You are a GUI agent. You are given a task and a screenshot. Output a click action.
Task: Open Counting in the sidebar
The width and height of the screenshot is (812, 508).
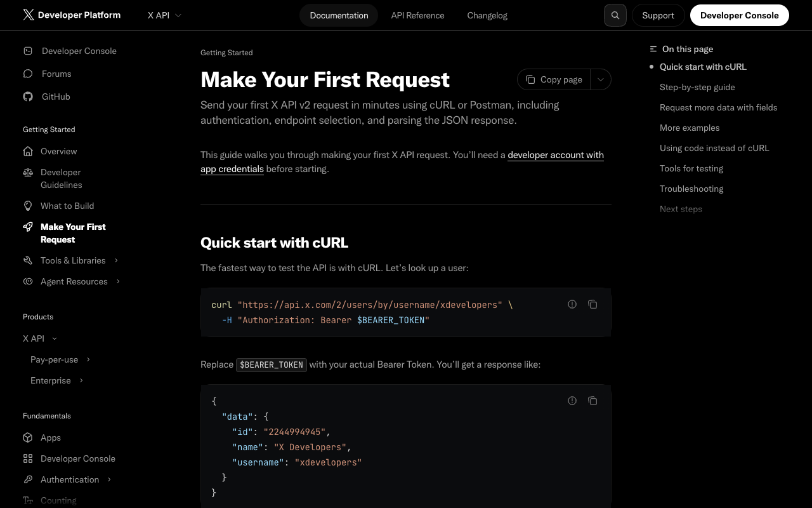coord(58,500)
